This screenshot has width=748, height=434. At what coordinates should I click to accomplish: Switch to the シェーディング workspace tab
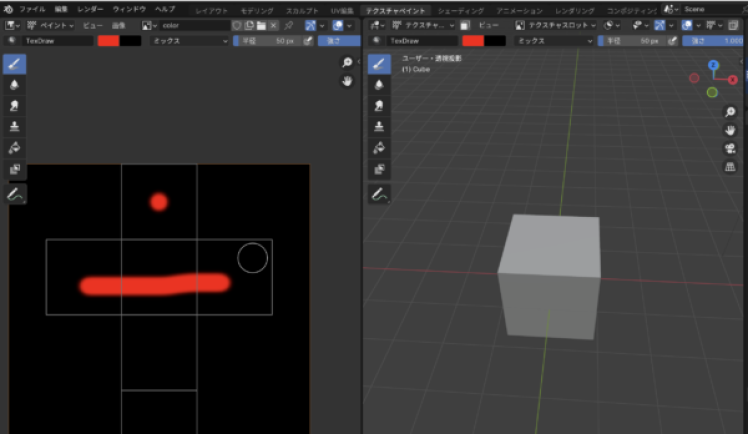(x=462, y=8)
